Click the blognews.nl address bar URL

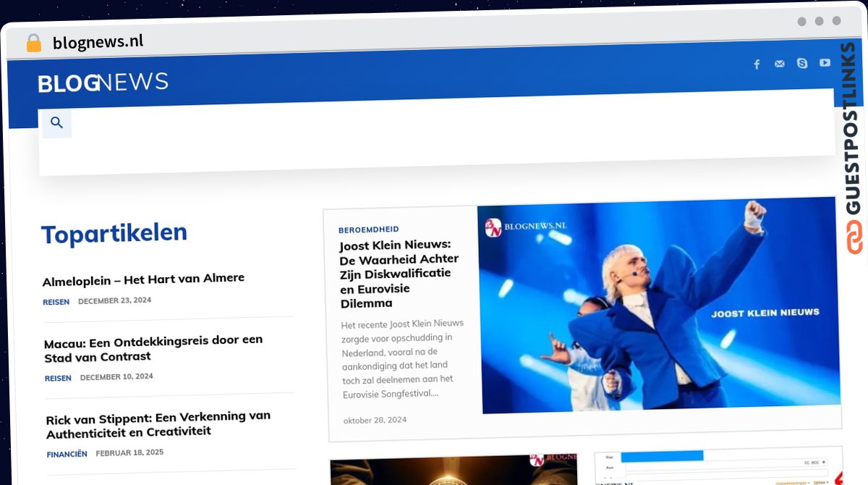point(98,42)
